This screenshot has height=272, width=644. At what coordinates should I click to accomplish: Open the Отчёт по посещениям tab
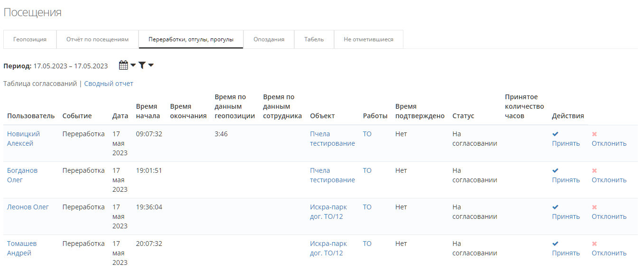tap(97, 39)
